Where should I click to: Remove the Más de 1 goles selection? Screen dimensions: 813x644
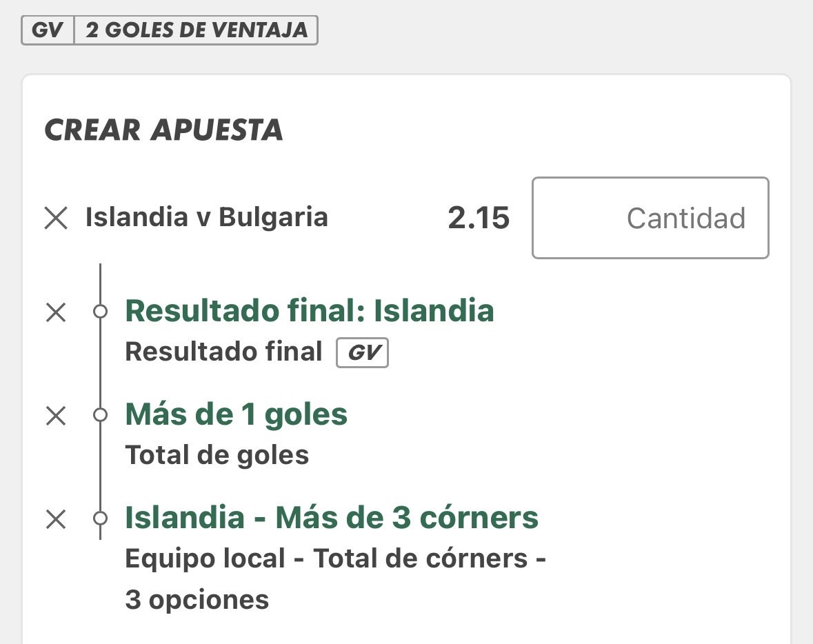[x=56, y=415]
